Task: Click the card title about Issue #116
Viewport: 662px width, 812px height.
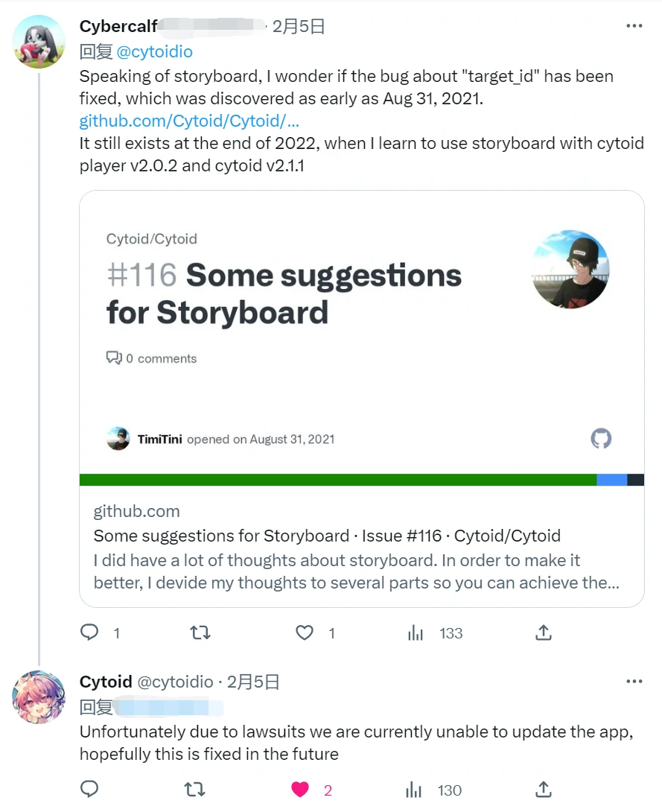Action: [327, 536]
